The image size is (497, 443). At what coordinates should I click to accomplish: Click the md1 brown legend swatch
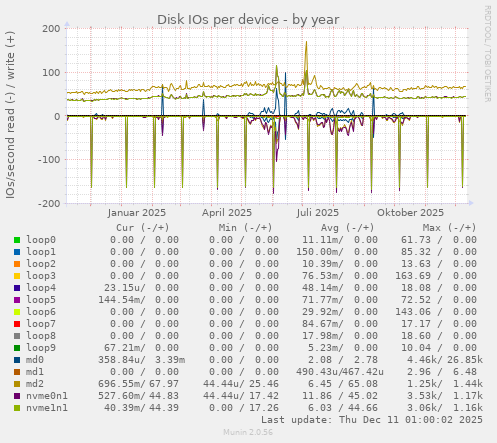click(17, 372)
